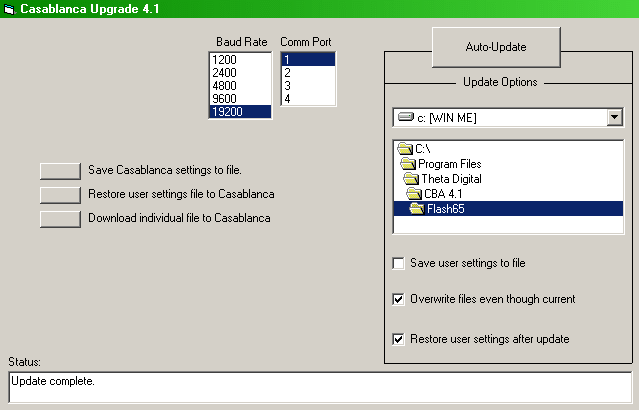The image size is (639, 410).
Task: Select the C:\ root folder icon
Action: [x=405, y=149]
